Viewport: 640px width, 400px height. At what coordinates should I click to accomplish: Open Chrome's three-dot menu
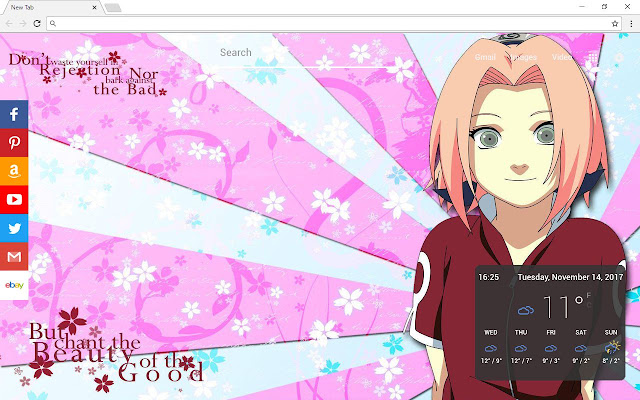click(631, 24)
